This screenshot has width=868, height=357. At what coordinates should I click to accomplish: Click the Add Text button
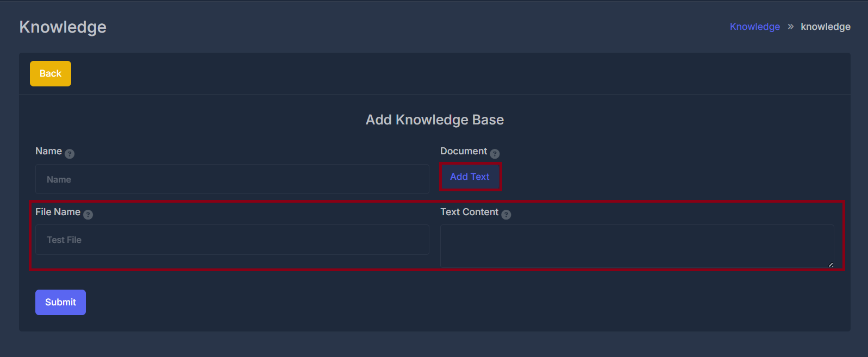pyautogui.click(x=470, y=177)
